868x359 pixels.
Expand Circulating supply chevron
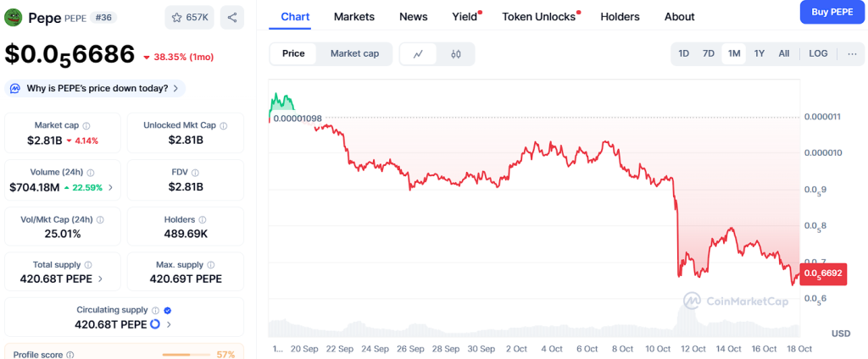tap(169, 324)
